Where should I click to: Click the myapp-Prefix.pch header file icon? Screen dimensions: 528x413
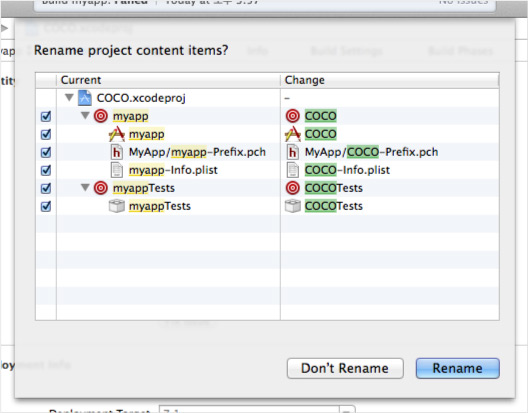click(117, 152)
